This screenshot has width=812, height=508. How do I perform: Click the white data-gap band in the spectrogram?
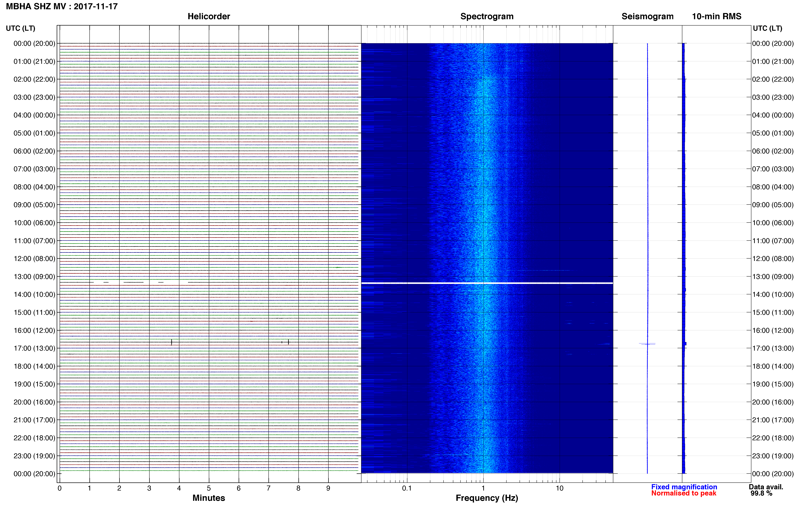coord(487,283)
